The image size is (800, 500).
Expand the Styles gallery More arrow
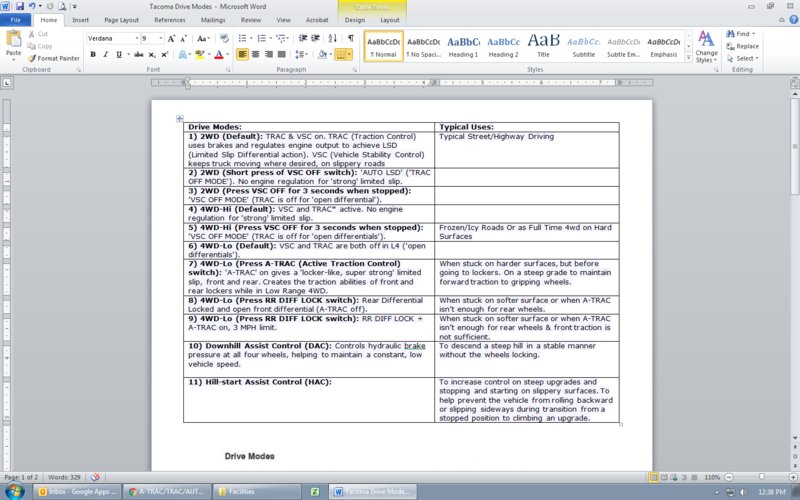688,58
